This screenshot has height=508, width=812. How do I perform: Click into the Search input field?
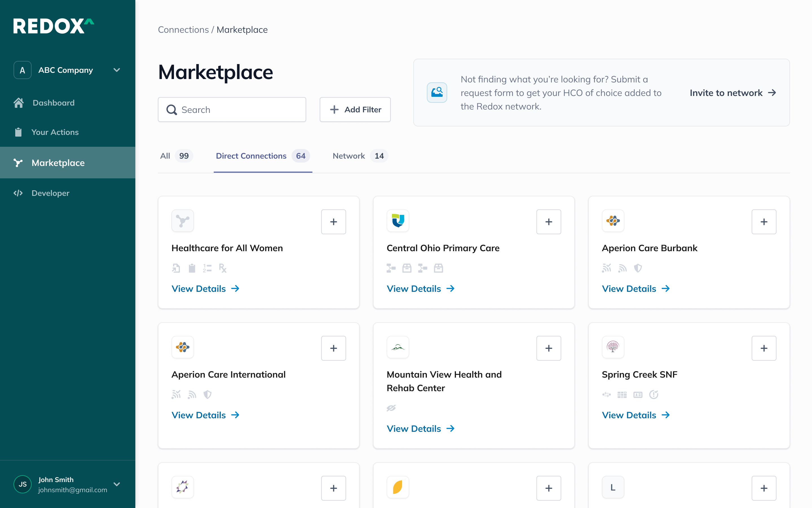pyautogui.click(x=232, y=110)
